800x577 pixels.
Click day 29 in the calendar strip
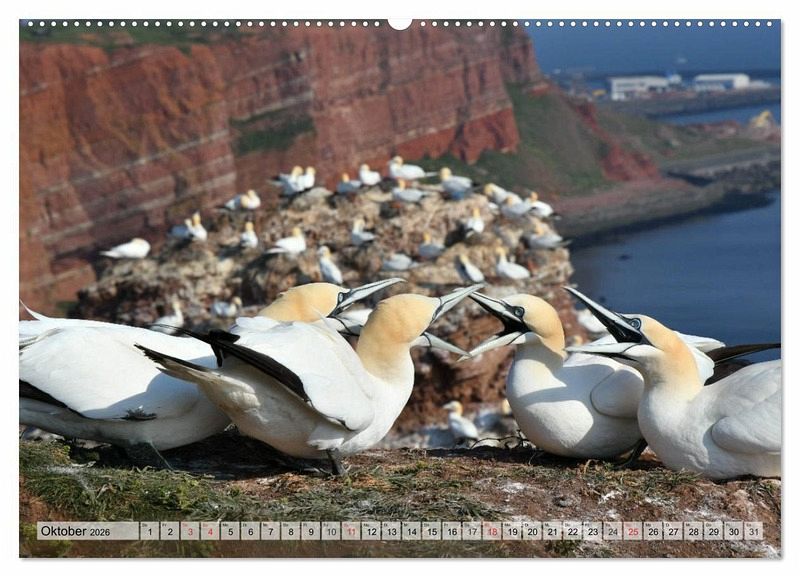(714, 531)
